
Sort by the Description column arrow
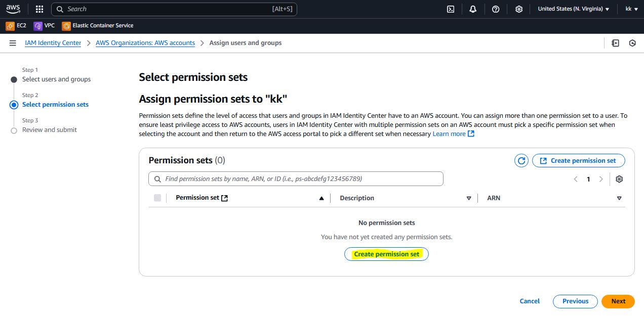click(x=469, y=198)
